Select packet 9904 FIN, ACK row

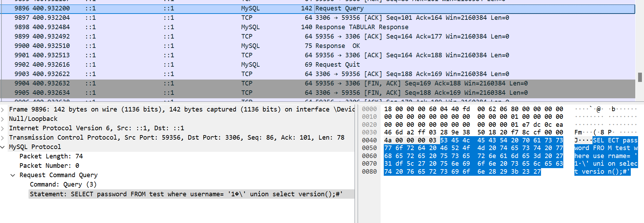[x=382, y=83]
